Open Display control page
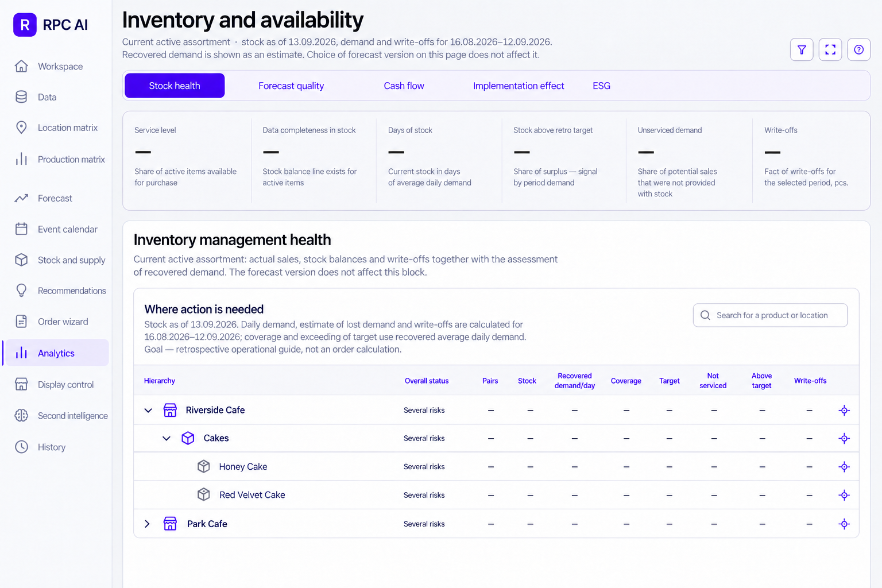Image resolution: width=882 pixels, height=588 pixels. (x=55, y=385)
